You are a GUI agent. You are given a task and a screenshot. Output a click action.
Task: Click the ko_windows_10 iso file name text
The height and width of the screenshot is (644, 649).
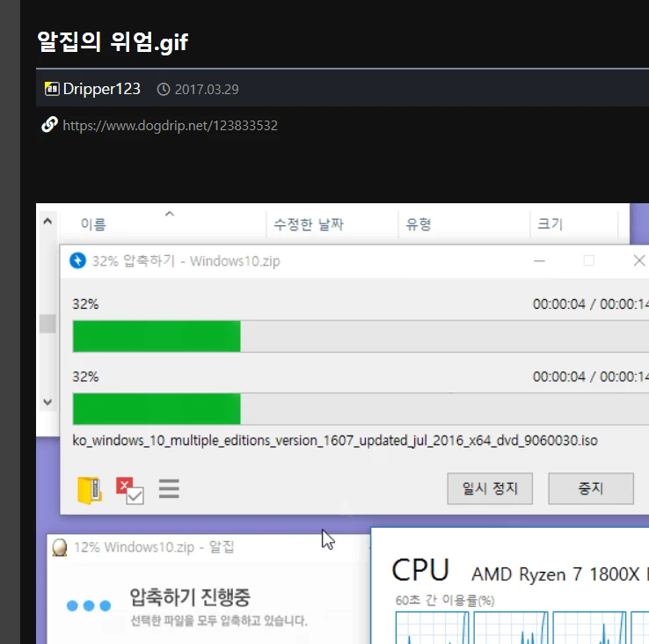pos(335,441)
